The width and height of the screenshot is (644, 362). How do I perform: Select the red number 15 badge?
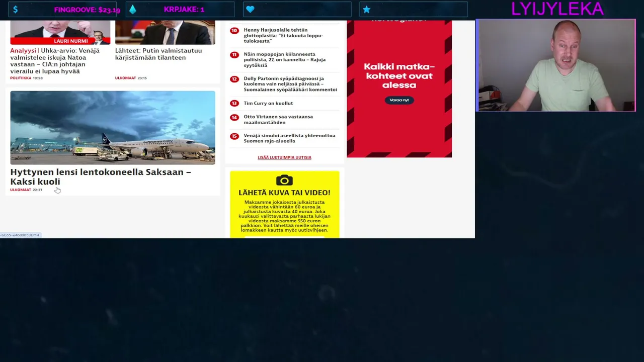tap(234, 136)
